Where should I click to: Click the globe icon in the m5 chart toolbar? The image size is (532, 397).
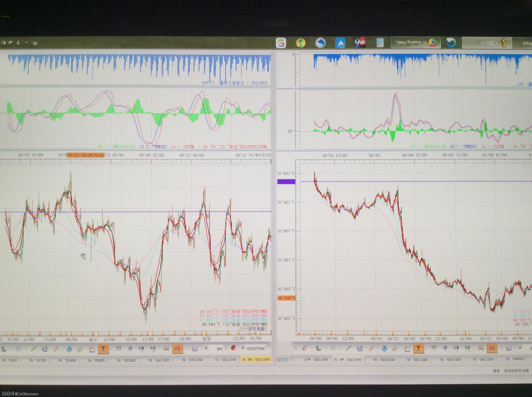[384, 349]
